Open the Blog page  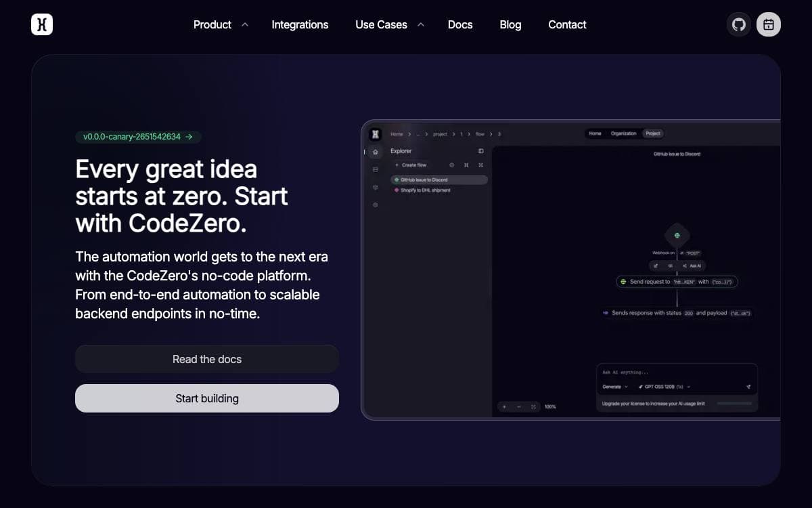point(510,24)
